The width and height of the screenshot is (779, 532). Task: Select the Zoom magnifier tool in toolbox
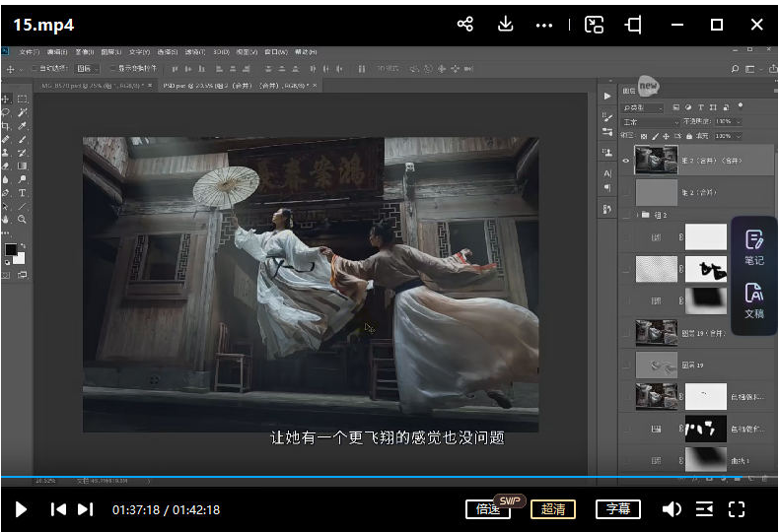[23, 219]
